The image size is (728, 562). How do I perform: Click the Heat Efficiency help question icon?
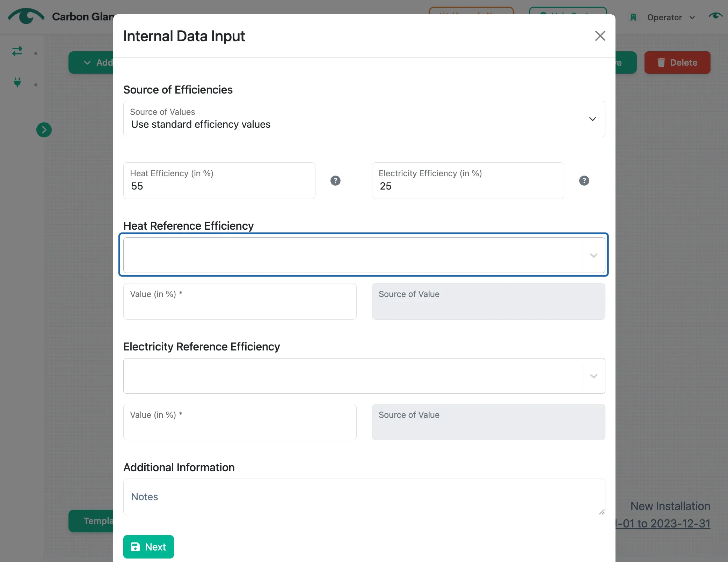(x=335, y=180)
